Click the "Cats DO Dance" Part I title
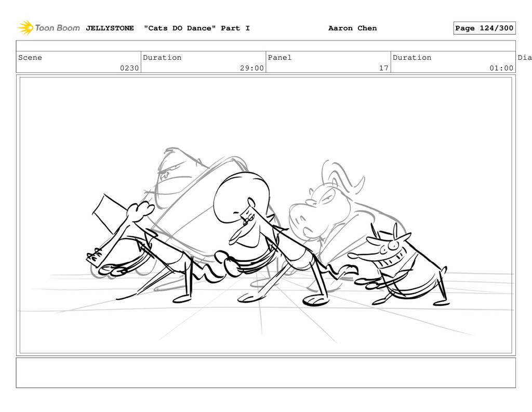This screenshot has height=412, width=532. [x=197, y=28]
